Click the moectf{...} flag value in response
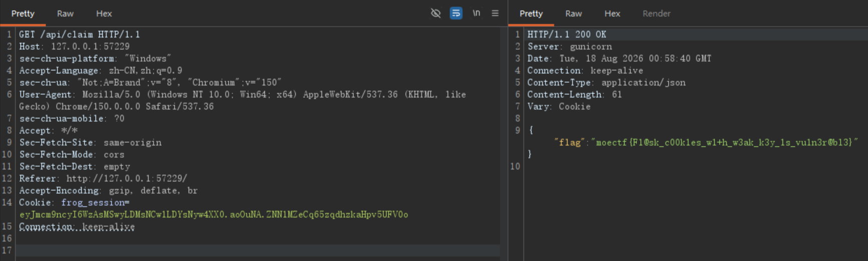The width and height of the screenshot is (868, 261). (724, 142)
